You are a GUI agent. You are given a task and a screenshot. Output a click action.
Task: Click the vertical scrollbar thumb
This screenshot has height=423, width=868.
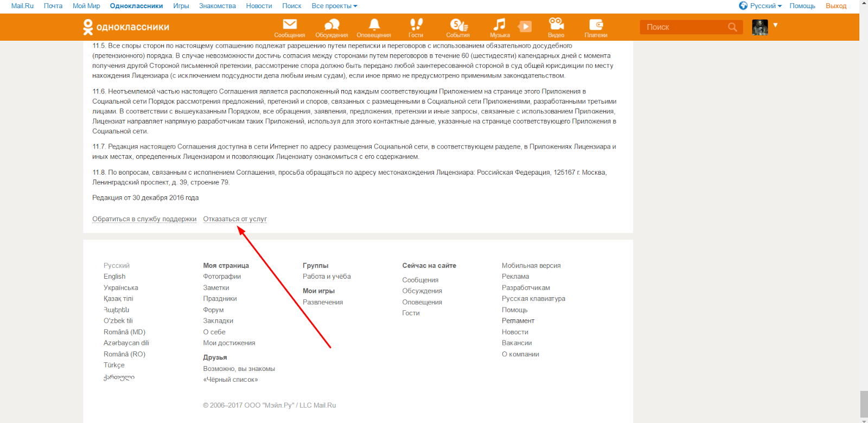coord(864,404)
